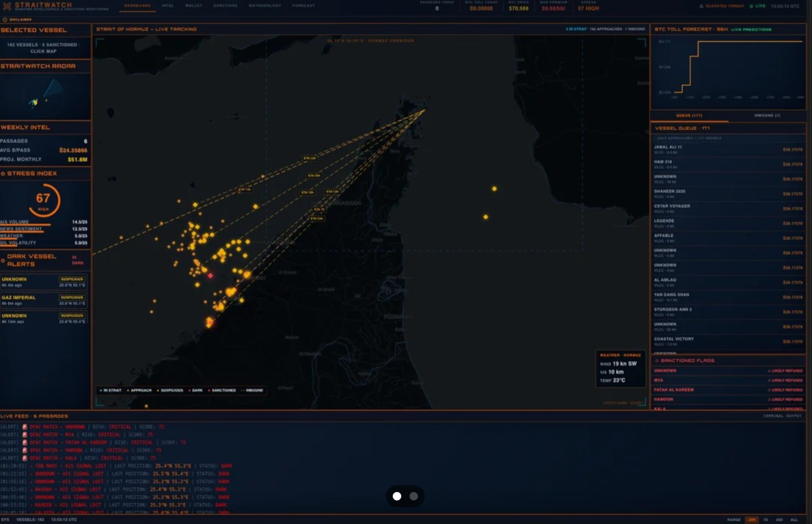Select AL AMLAQ in vessel queue
This screenshot has height=524, width=812.
[728, 282]
